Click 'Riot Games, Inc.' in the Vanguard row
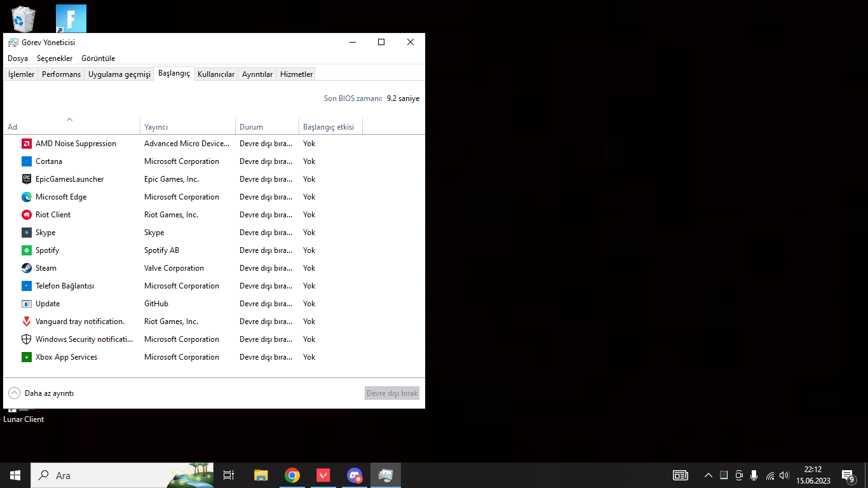The image size is (868, 488). tap(172, 322)
